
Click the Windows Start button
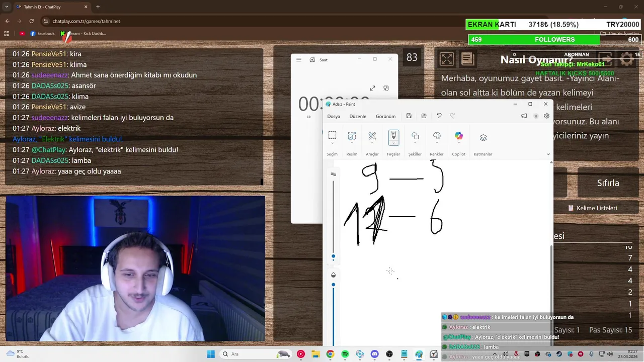pyautogui.click(x=211, y=354)
